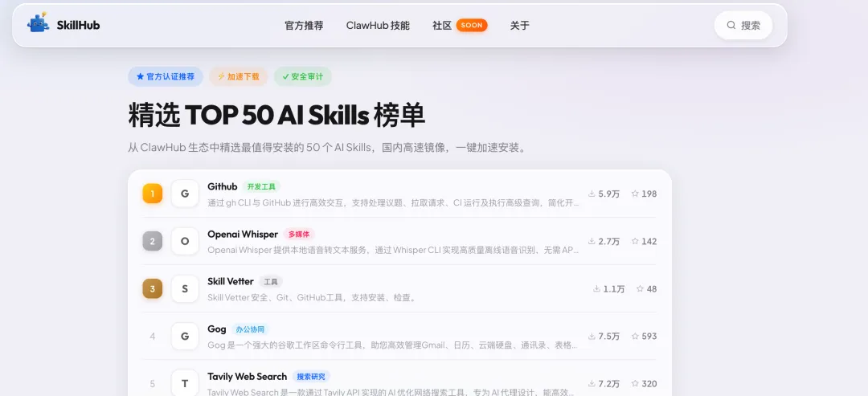Click the O avatar for Openai Whisper

tap(185, 241)
